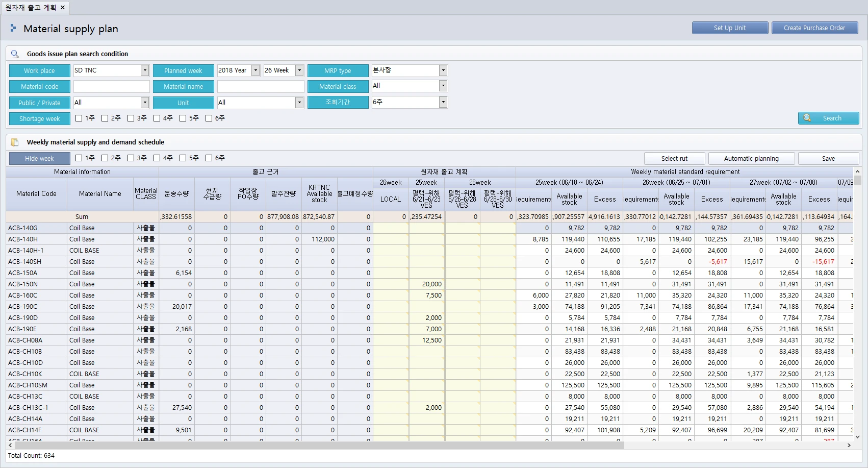
Task: Click the KRTNC Available stock column header
Action: 319,194
